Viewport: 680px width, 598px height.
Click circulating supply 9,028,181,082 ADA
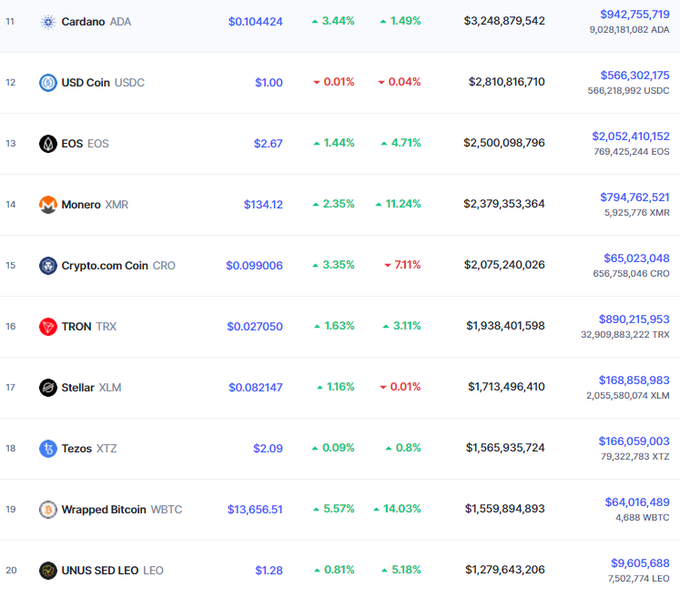coord(629,30)
